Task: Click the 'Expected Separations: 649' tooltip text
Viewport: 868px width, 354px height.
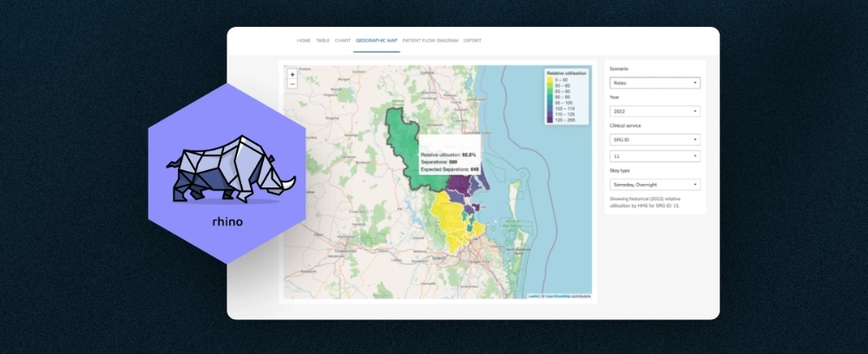Action: (x=450, y=169)
